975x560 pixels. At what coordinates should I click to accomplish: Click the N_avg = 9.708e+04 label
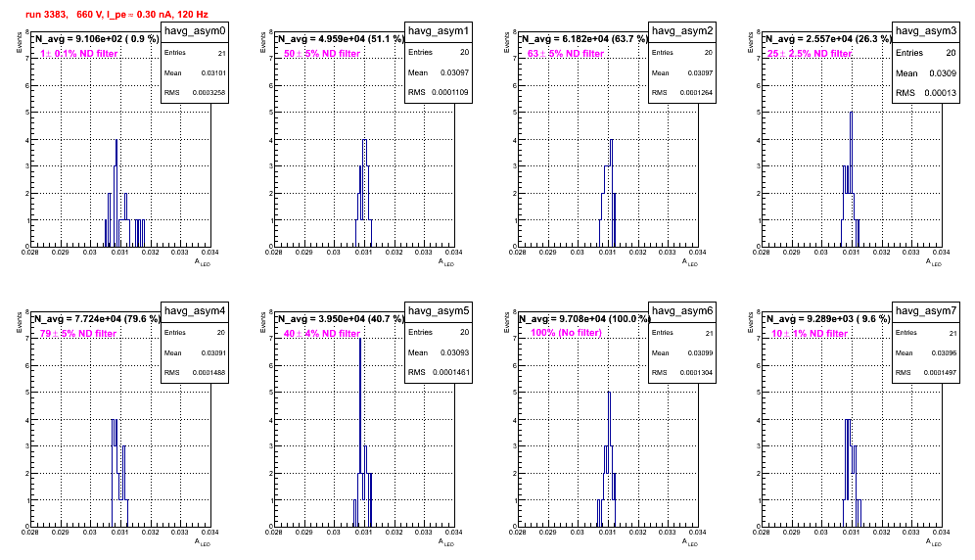point(584,318)
